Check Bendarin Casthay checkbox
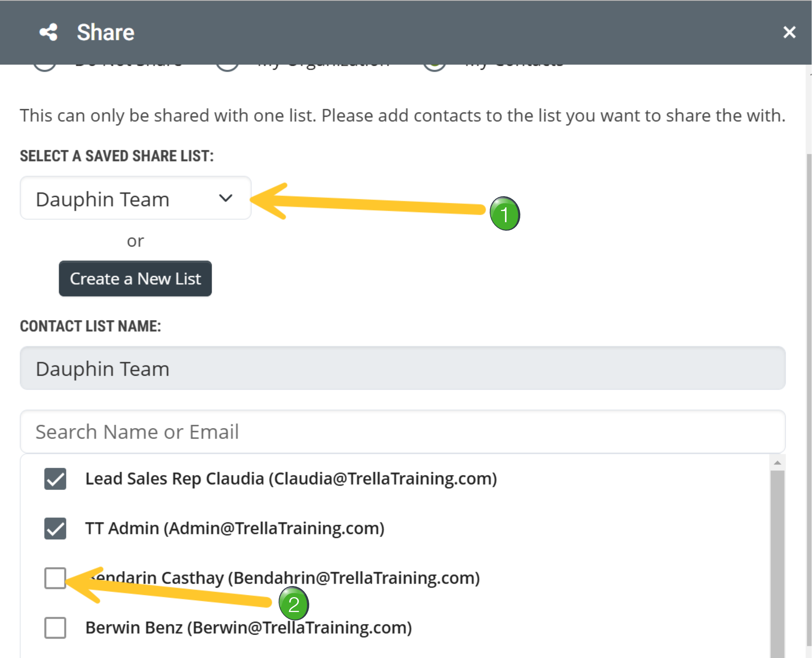This screenshot has width=812, height=658. pos(55,578)
